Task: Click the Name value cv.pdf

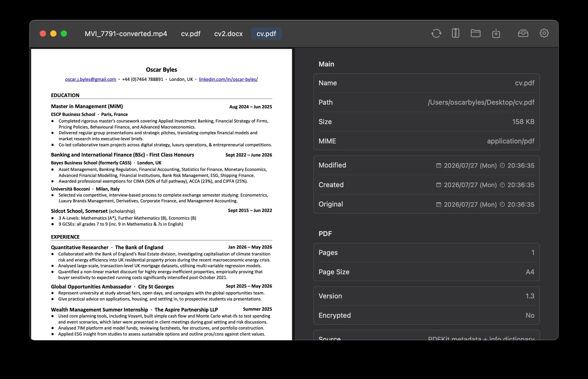Action: (524, 83)
